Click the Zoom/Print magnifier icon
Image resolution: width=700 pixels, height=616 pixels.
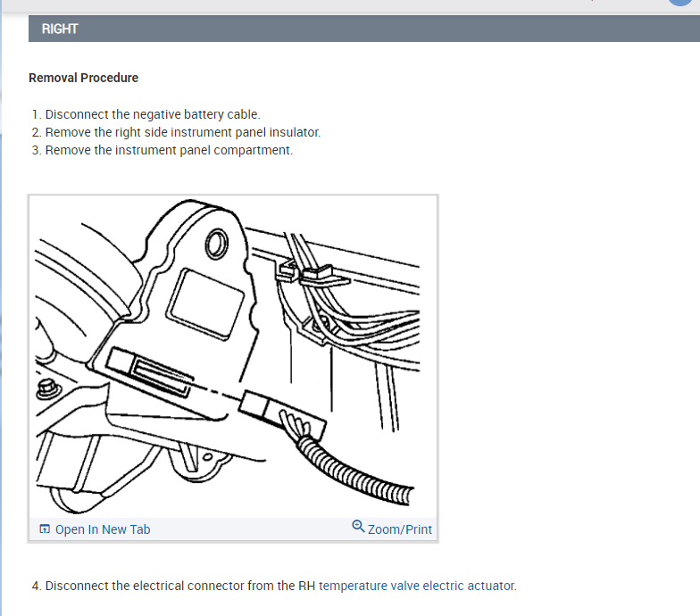pos(358,527)
